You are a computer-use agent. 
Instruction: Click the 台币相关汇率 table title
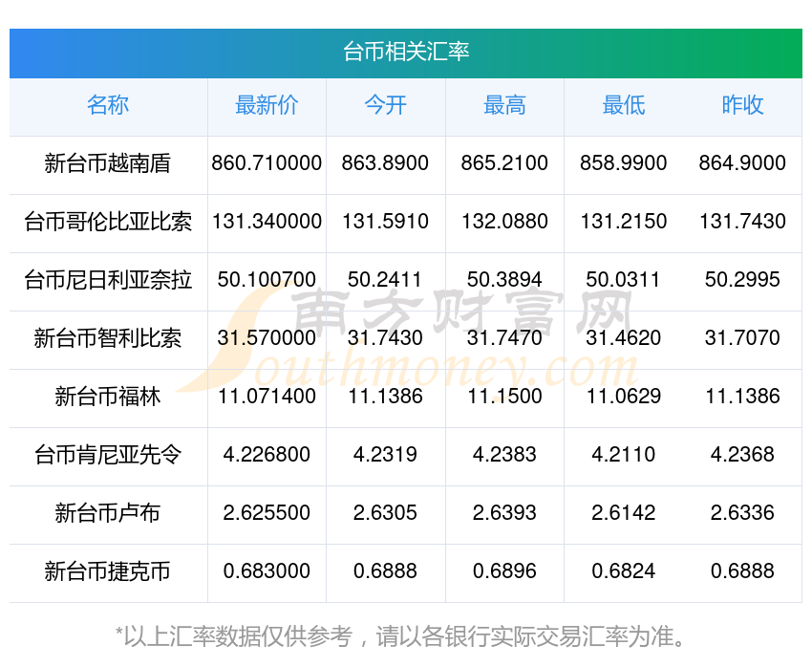406,52
